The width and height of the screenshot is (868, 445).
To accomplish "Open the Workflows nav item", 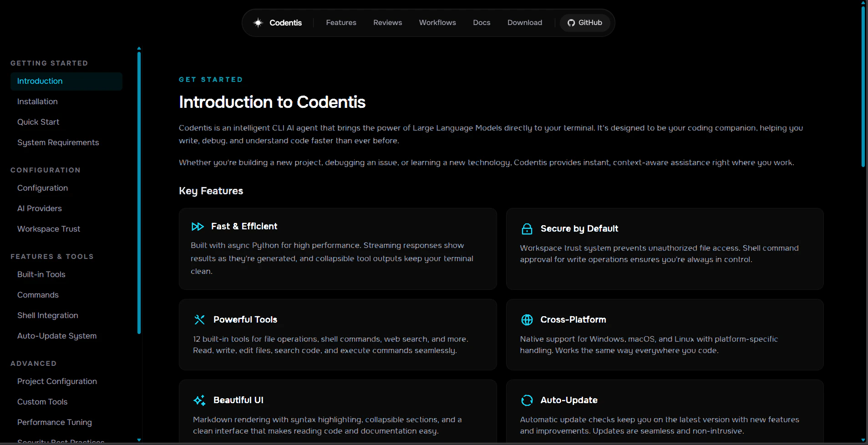I will point(437,23).
